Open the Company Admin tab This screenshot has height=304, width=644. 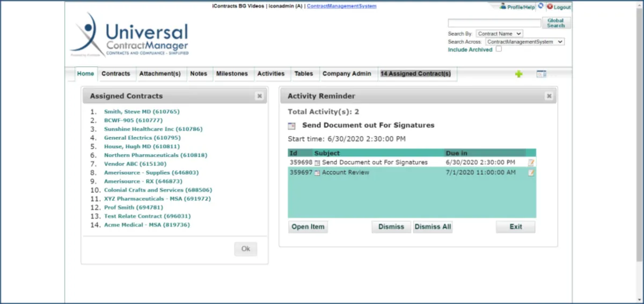click(347, 74)
